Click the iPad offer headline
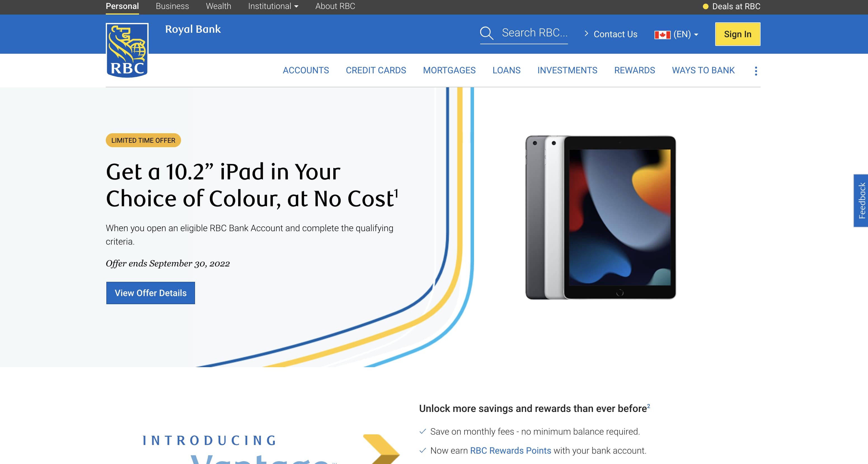The image size is (868, 464). point(252,185)
